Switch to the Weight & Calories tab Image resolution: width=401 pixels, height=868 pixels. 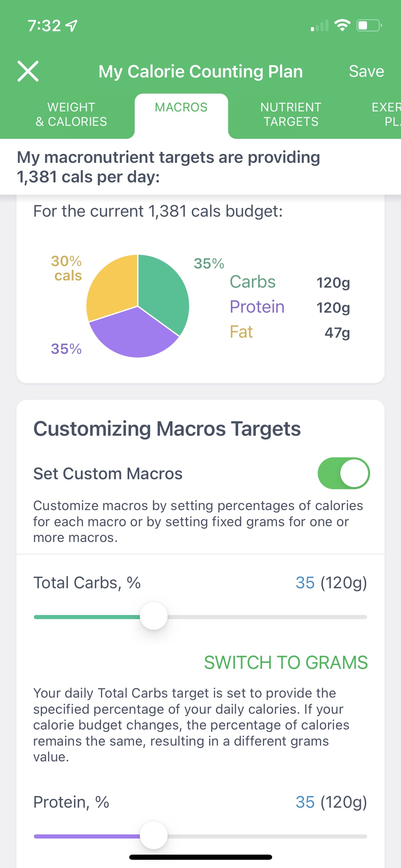click(71, 114)
